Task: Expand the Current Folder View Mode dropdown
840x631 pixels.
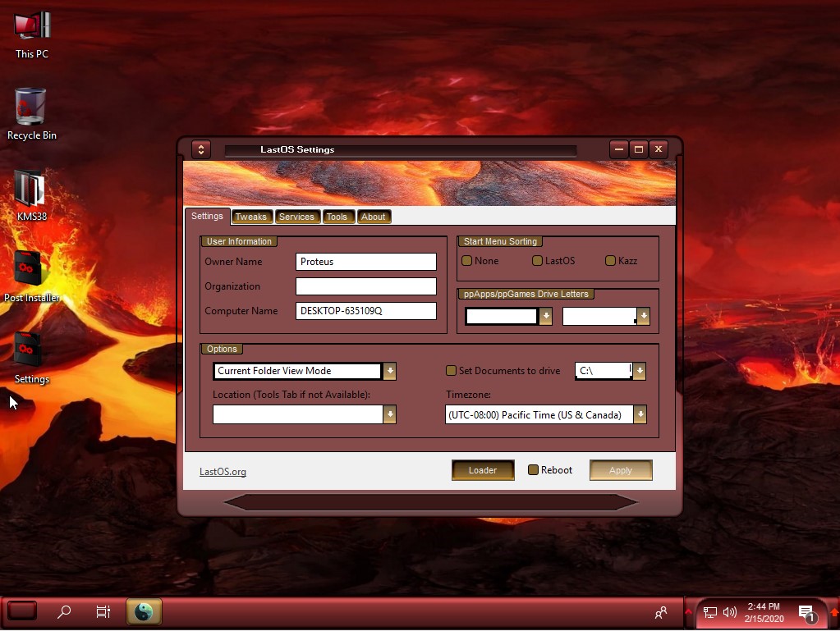Action: [390, 370]
